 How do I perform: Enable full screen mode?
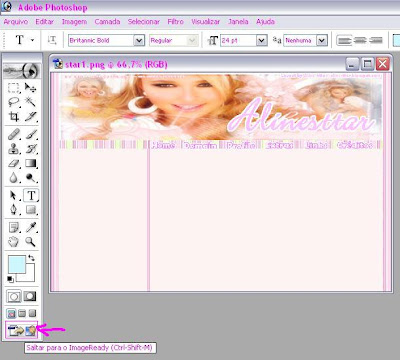click(x=32, y=313)
